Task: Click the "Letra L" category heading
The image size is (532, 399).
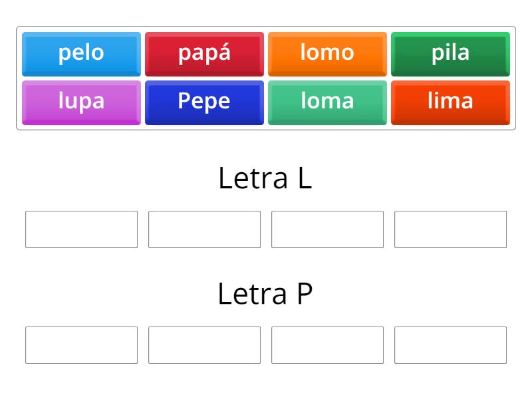Action: coord(265,177)
